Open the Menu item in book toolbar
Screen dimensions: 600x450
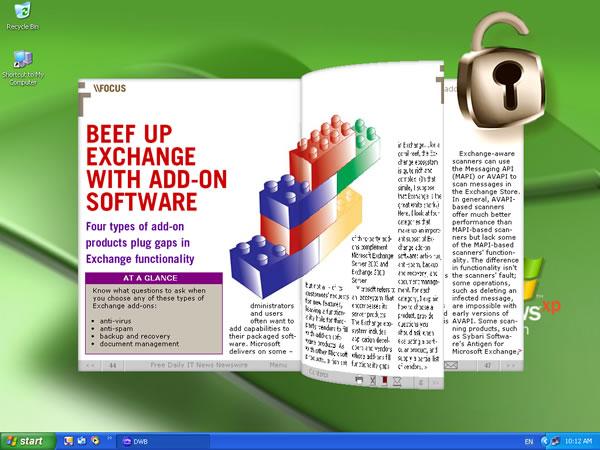pos(278,365)
